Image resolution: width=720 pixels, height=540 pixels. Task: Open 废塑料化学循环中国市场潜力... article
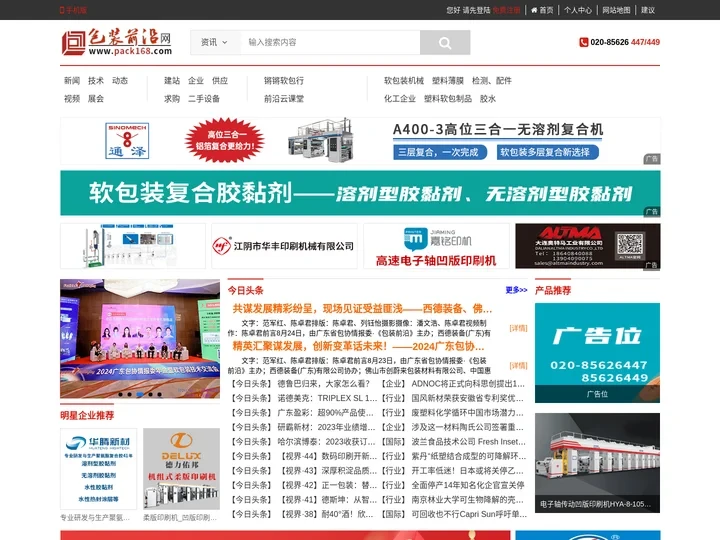(467, 413)
